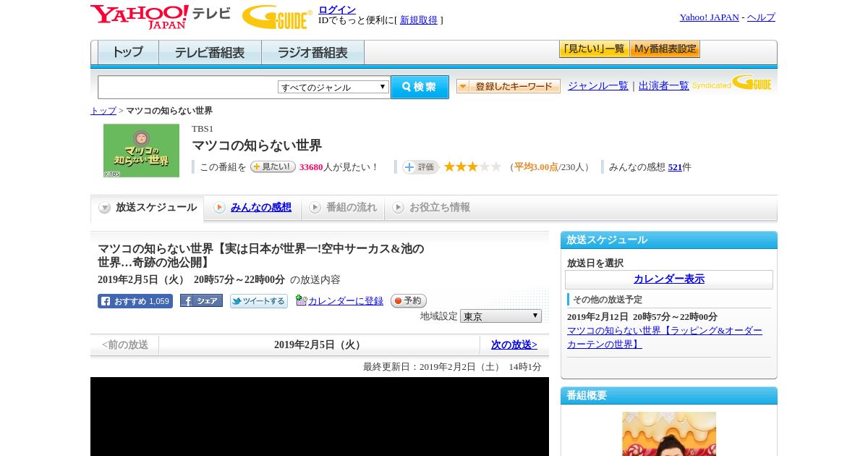The image size is (868, 456).
Task: Open the すべてのジャンル genre dropdown
Action: click(333, 87)
